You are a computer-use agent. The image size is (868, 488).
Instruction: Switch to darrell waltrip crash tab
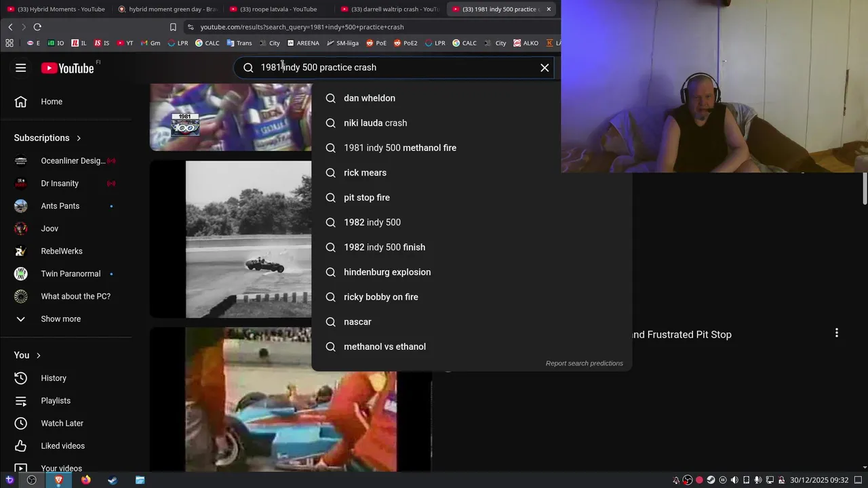pos(389,9)
